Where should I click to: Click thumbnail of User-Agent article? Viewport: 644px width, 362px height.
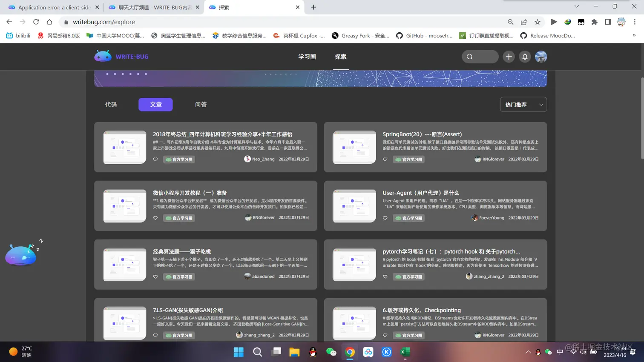click(354, 206)
